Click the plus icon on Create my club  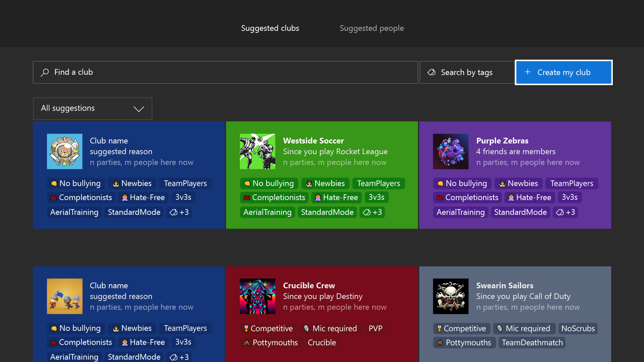[x=528, y=72]
